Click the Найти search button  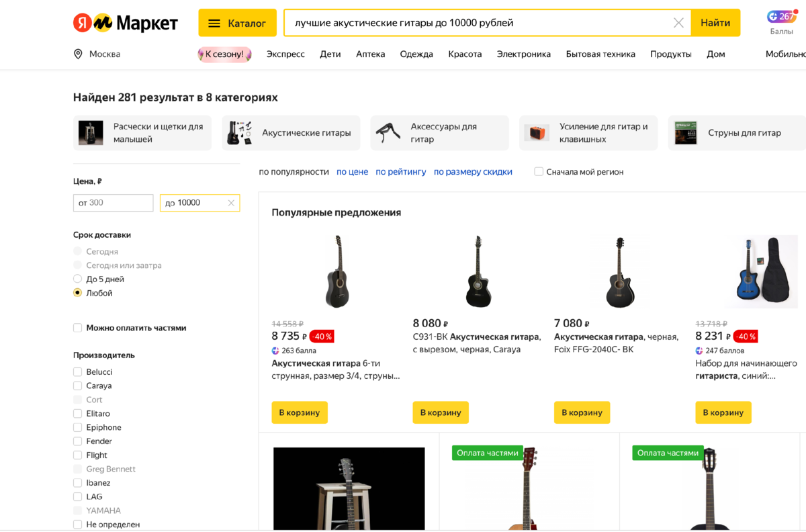click(x=715, y=22)
